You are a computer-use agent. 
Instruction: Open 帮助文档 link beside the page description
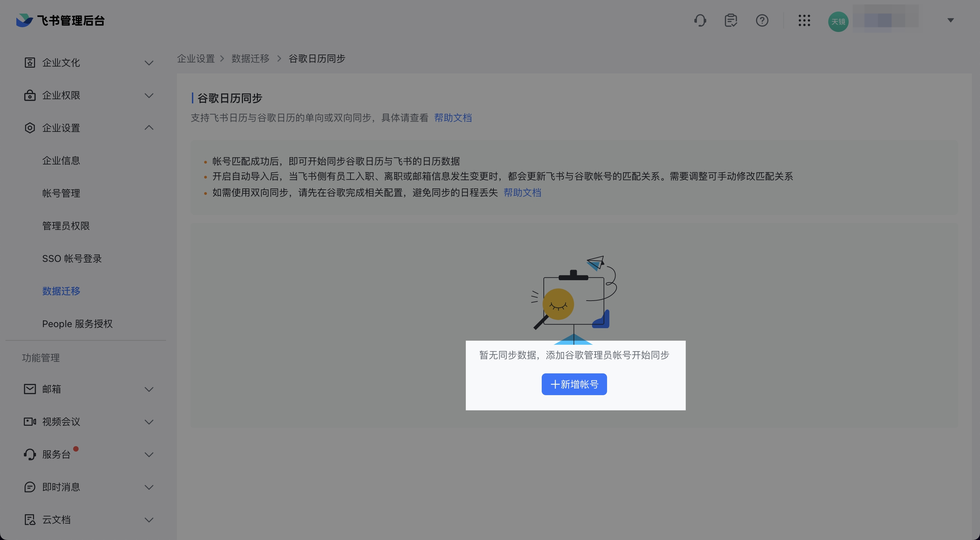pyautogui.click(x=453, y=118)
